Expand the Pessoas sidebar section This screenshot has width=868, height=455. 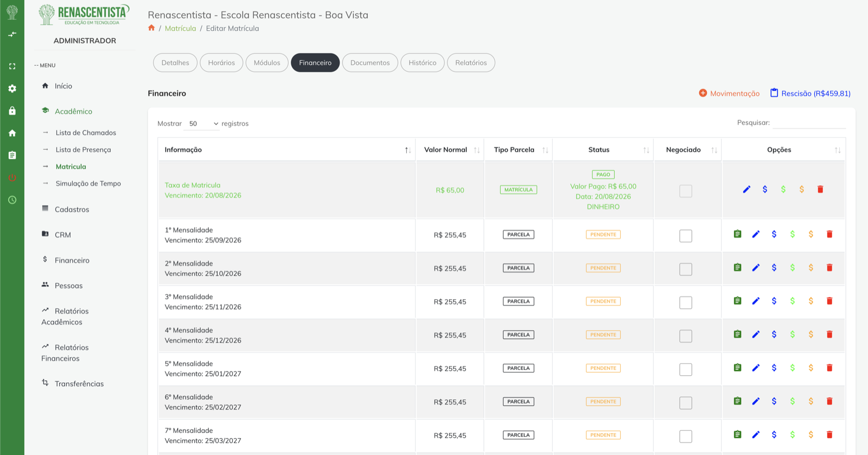(68, 286)
